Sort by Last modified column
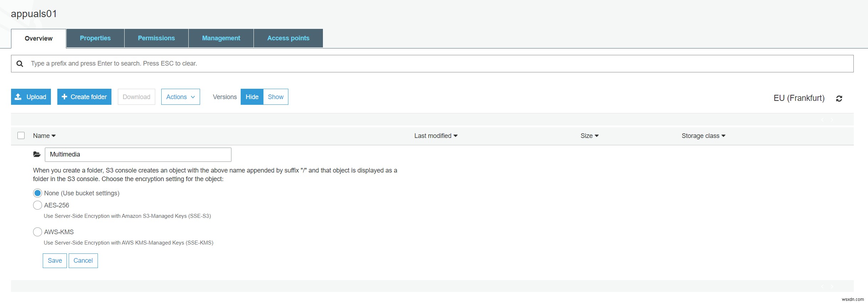Image resolution: width=868 pixels, height=303 pixels. coord(436,135)
